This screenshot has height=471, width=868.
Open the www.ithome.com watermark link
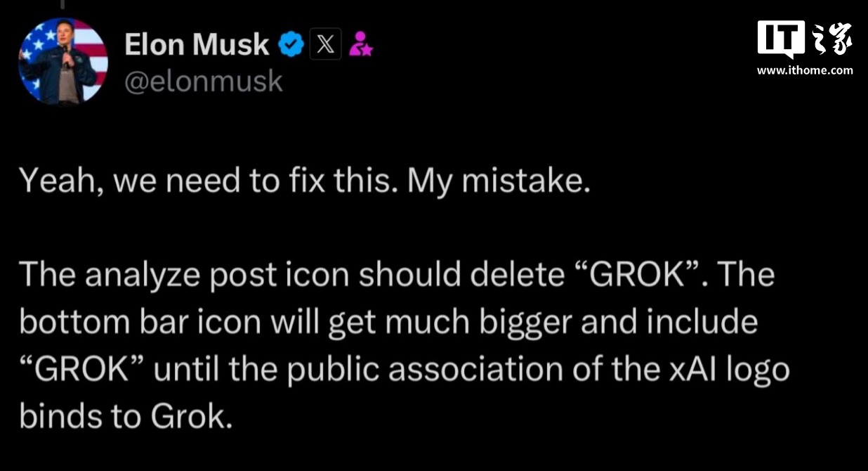click(805, 70)
